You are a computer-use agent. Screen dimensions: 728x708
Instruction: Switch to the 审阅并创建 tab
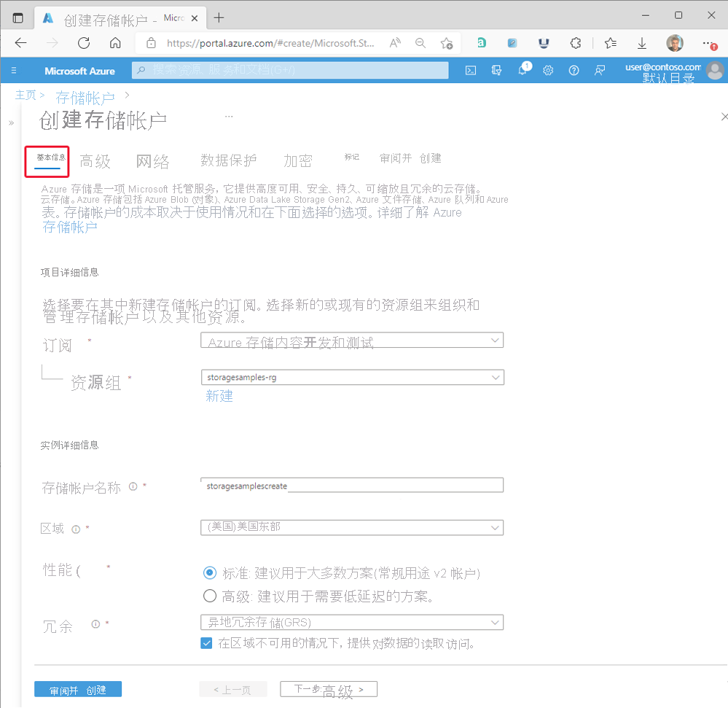pos(410,158)
